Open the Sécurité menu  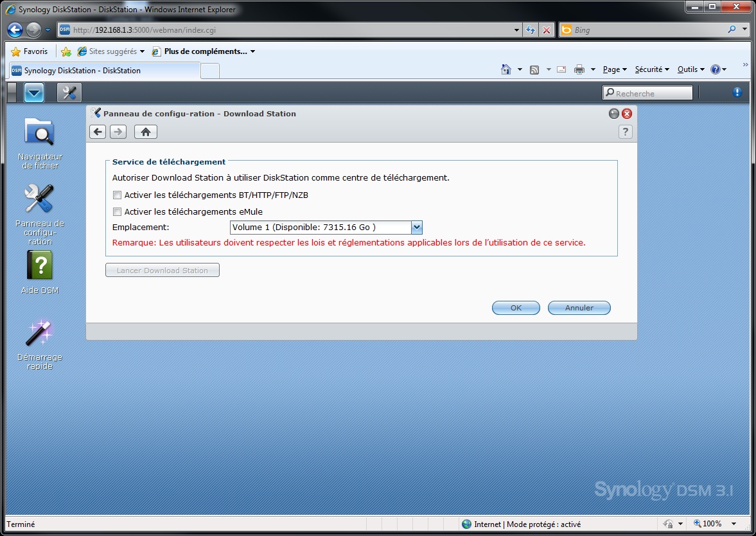pyautogui.click(x=652, y=69)
